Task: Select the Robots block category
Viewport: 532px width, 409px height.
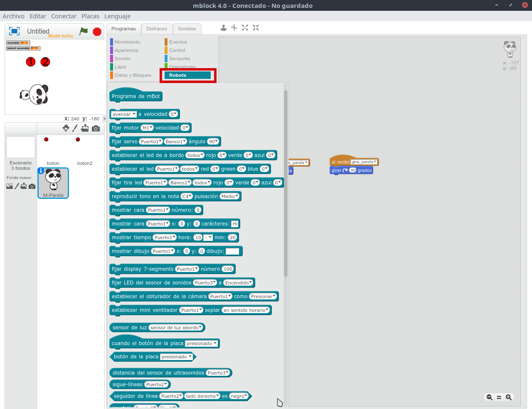Action: coord(187,75)
